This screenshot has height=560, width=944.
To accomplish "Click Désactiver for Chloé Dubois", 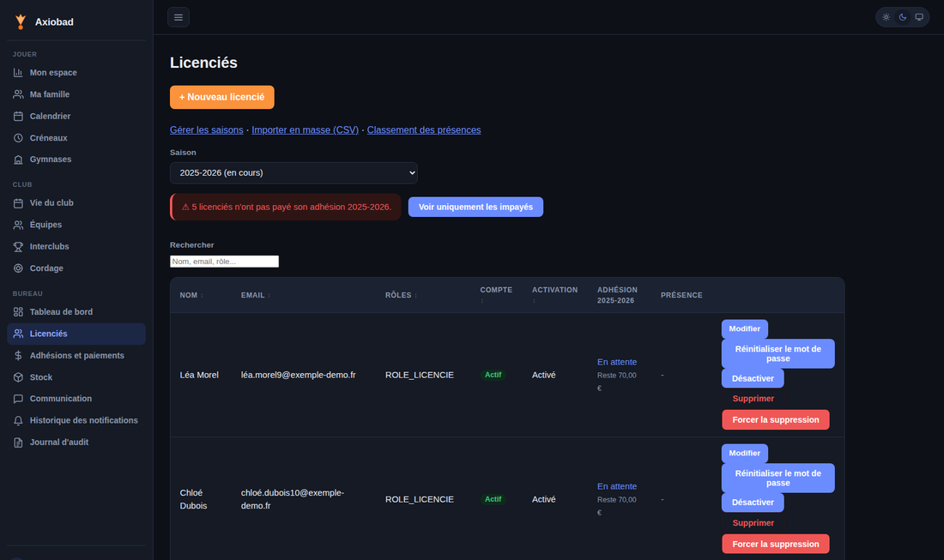I will click(753, 503).
